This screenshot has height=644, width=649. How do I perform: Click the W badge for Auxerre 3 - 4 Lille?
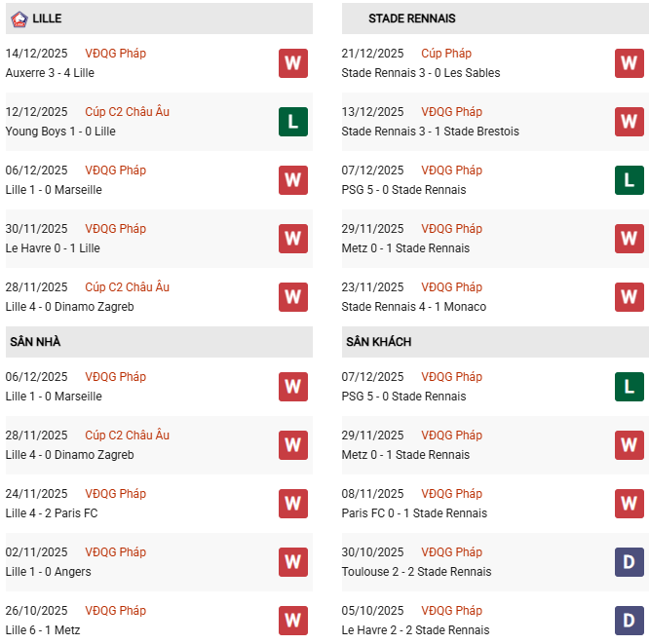tap(293, 63)
